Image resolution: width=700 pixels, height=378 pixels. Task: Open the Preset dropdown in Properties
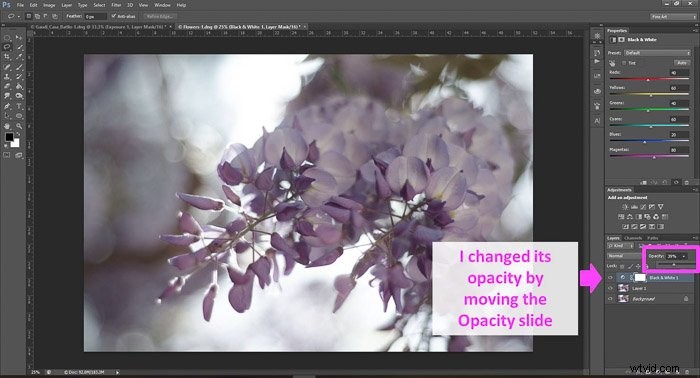(657, 53)
